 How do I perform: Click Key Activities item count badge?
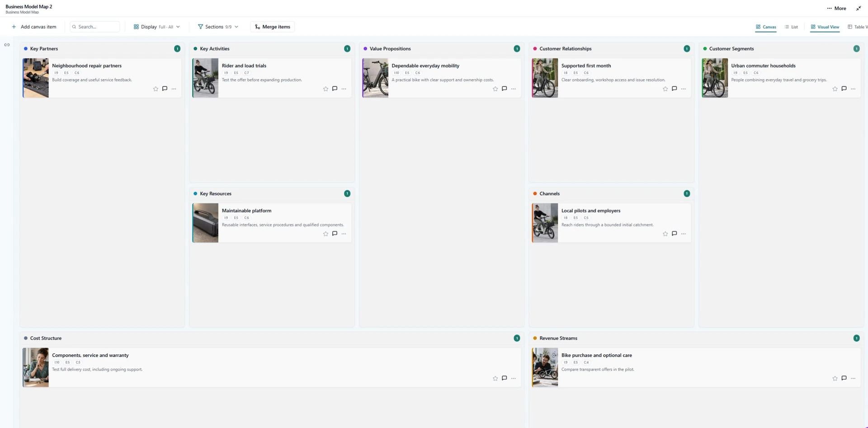click(x=347, y=49)
